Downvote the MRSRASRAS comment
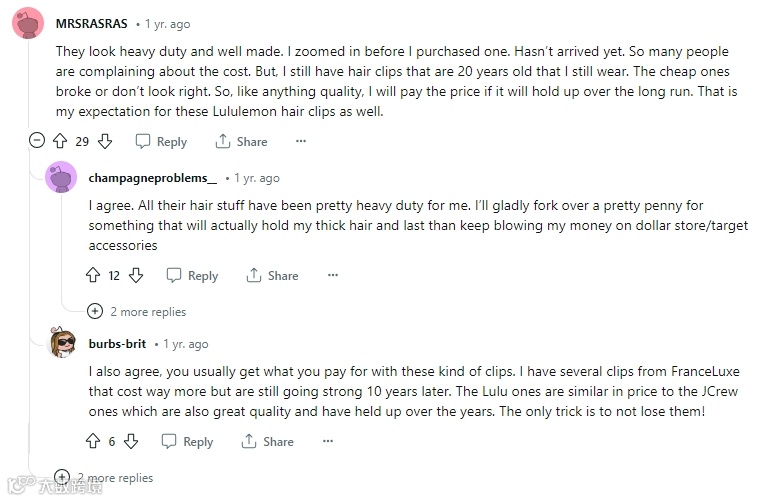 coord(105,141)
